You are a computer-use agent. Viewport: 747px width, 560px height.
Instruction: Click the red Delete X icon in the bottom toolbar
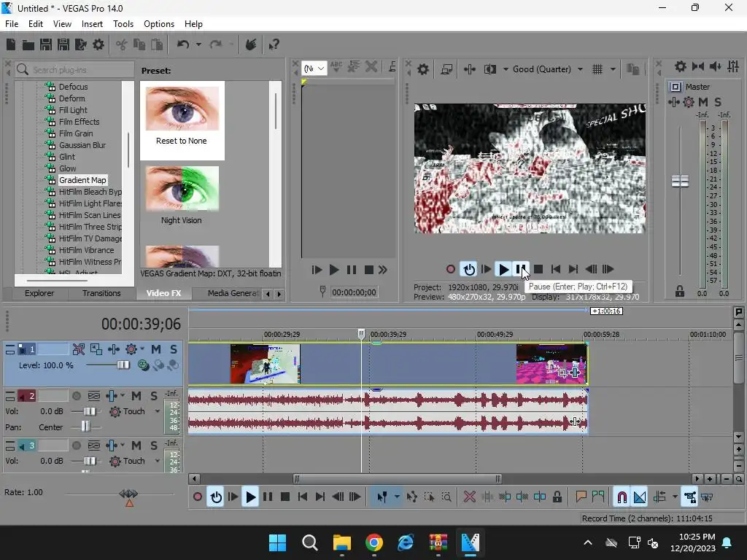pyautogui.click(x=469, y=497)
